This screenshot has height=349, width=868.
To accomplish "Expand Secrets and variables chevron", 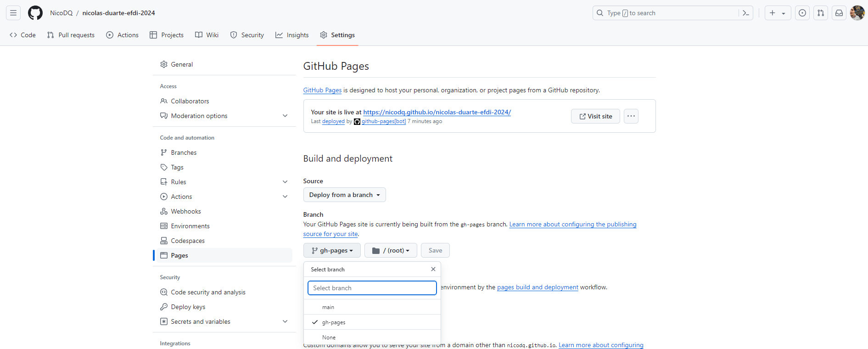I will click(285, 321).
